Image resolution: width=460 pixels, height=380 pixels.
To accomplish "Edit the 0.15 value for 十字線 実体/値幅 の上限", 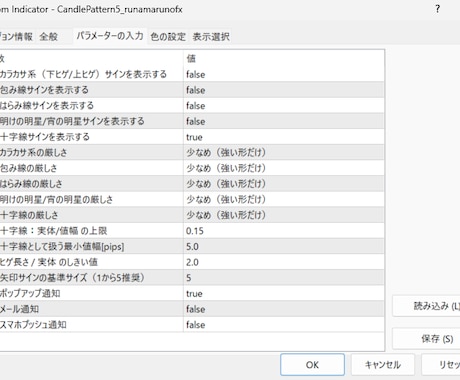I will click(284, 231).
